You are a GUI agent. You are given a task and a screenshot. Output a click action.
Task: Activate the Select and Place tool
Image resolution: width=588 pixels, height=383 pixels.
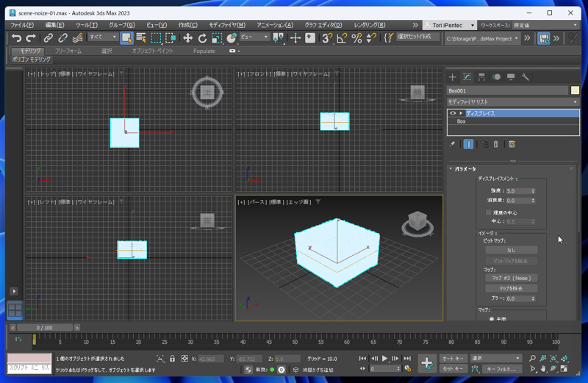(x=232, y=38)
